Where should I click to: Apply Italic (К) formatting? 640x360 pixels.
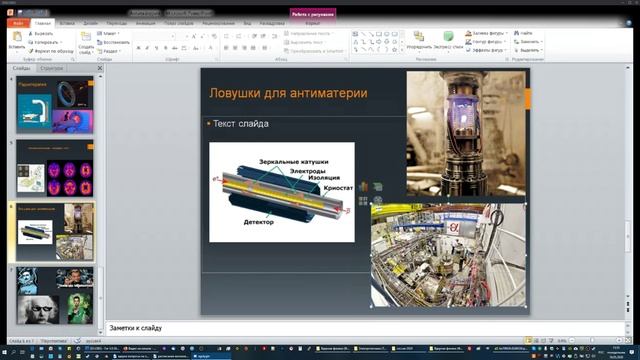coord(147,48)
